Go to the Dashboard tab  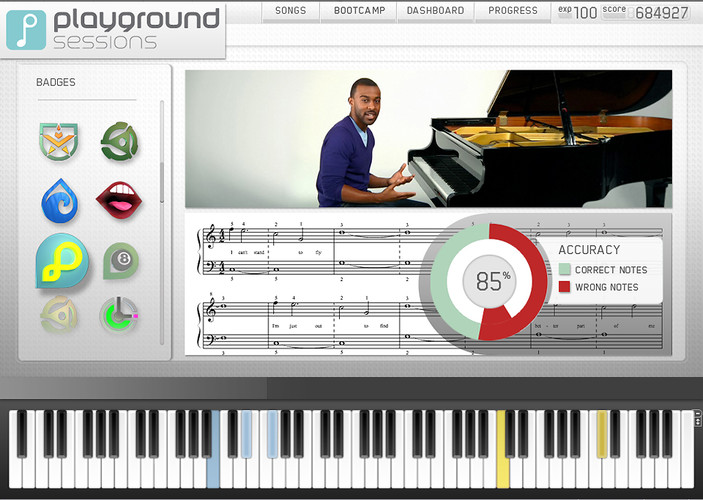coord(435,11)
